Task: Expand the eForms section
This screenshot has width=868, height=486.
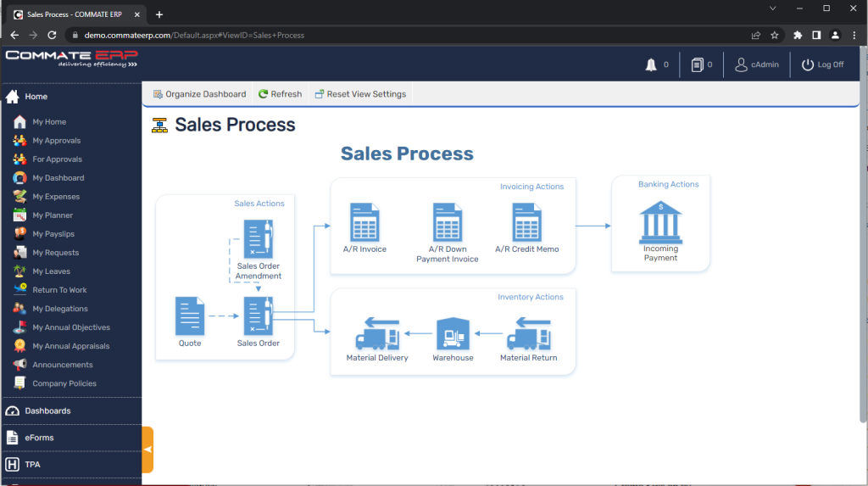Action: coord(39,438)
